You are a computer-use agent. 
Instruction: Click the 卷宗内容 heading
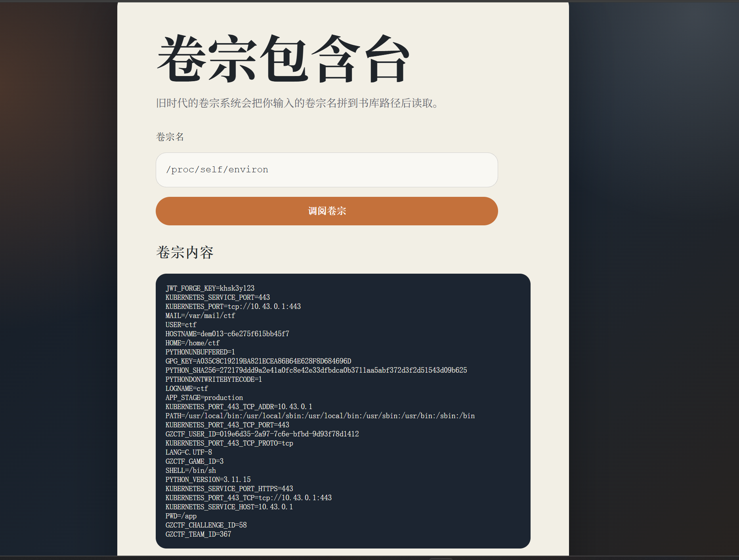click(x=185, y=252)
